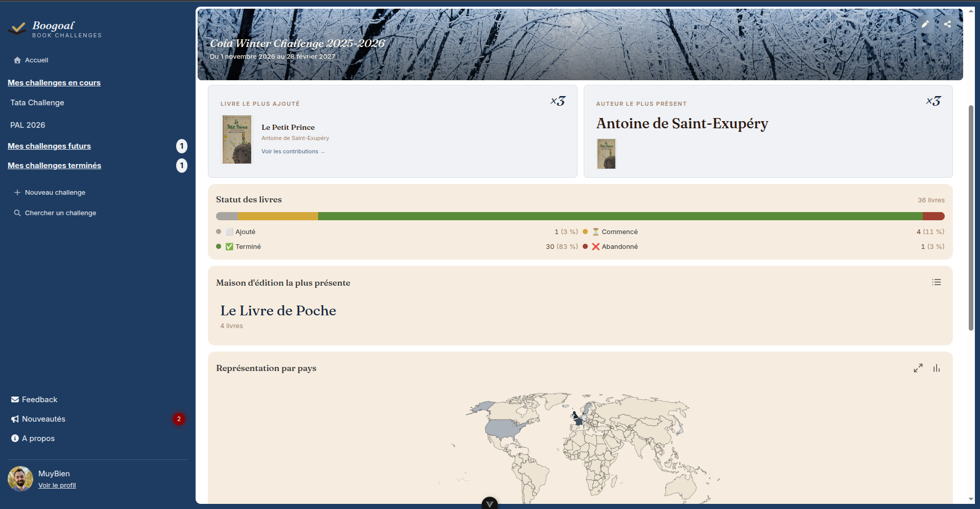Edit the challenge with the pencil icon
980x509 pixels.
(x=925, y=24)
